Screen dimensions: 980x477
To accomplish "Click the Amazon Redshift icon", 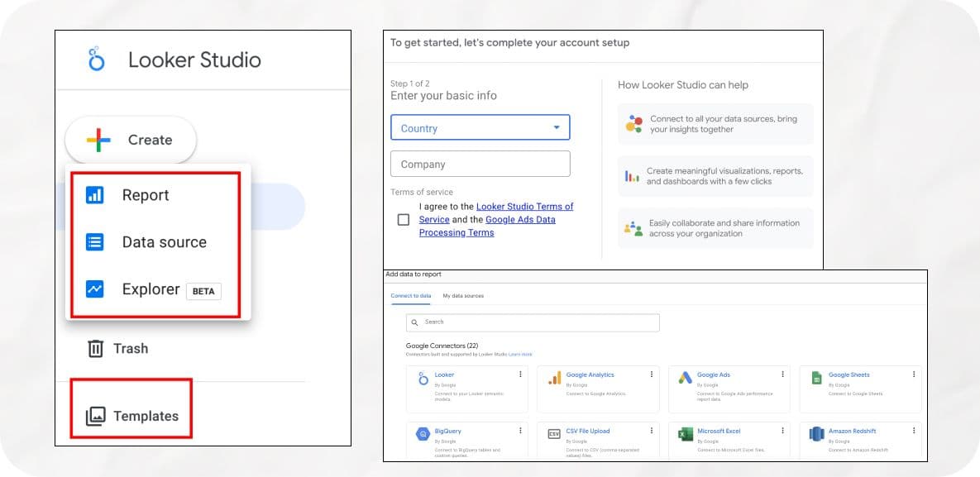I will click(816, 434).
